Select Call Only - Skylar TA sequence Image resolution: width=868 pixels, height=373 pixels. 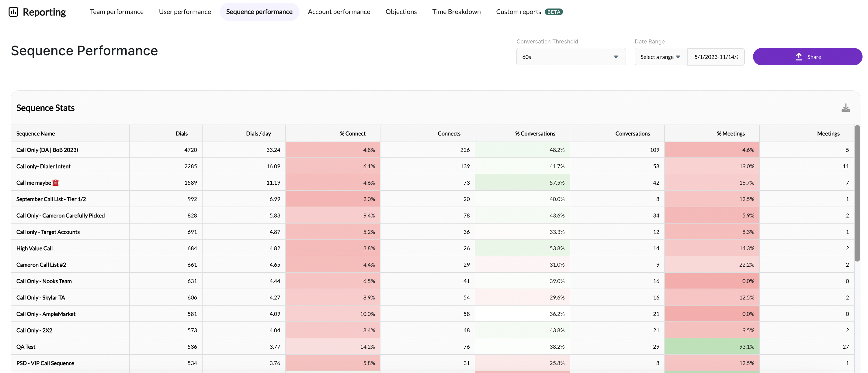[41, 298]
